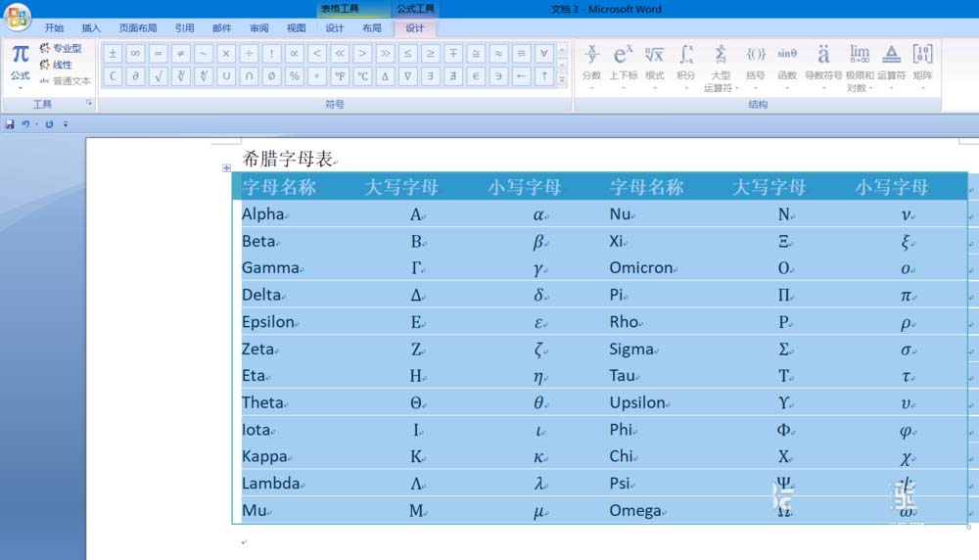This screenshot has width=979, height=560.
Task: Open the 公式 (equation) dropdown
Action: pos(20,67)
